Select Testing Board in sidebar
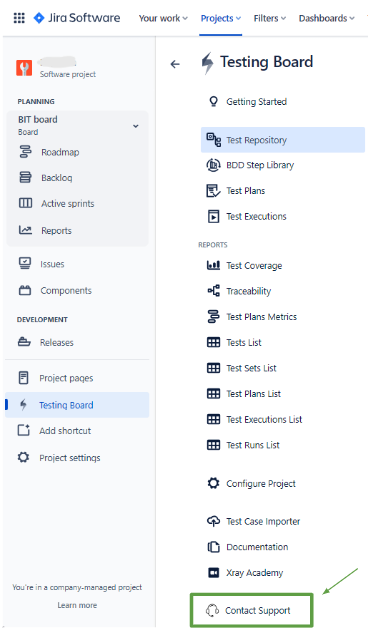 tap(77, 405)
